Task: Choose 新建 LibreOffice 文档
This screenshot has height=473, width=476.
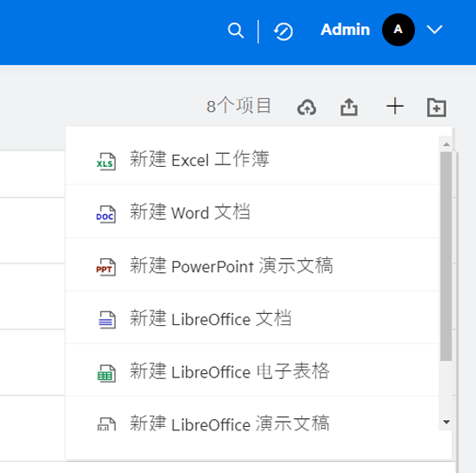Action: coord(252,317)
